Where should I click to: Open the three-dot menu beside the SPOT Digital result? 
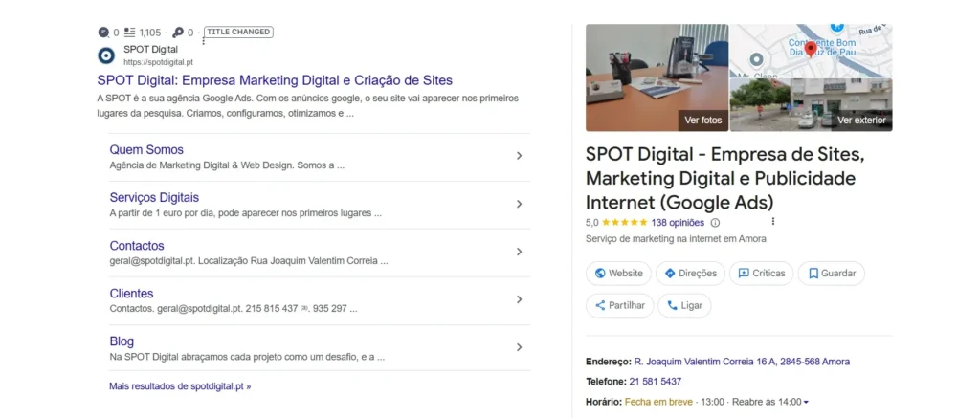pyautogui.click(x=204, y=41)
